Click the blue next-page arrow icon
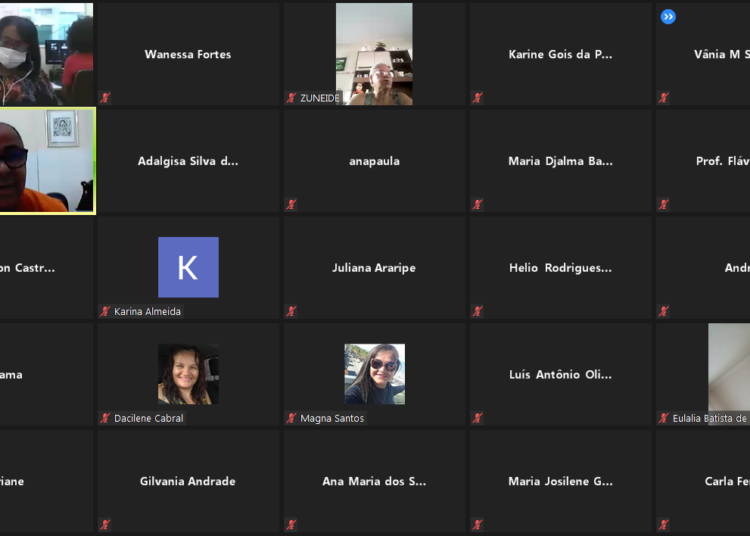Image resolution: width=750 pixels, height=536 pixels. tap(668, 16)
